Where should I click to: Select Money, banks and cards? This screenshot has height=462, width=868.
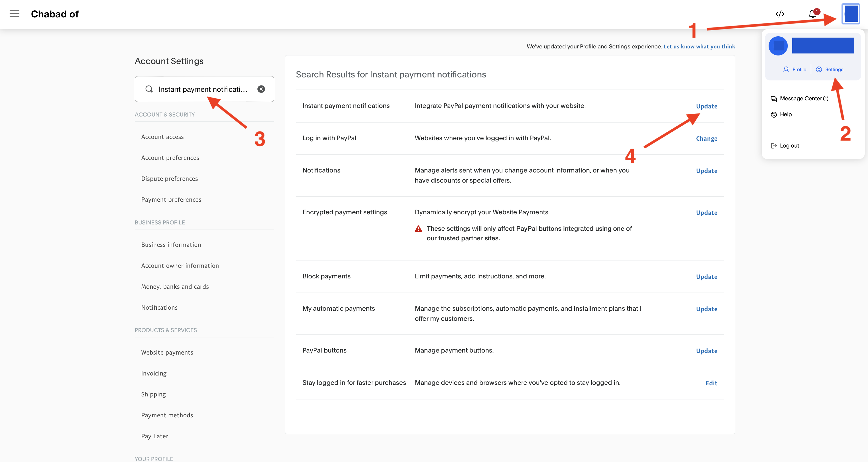click(x=175, y=286)
